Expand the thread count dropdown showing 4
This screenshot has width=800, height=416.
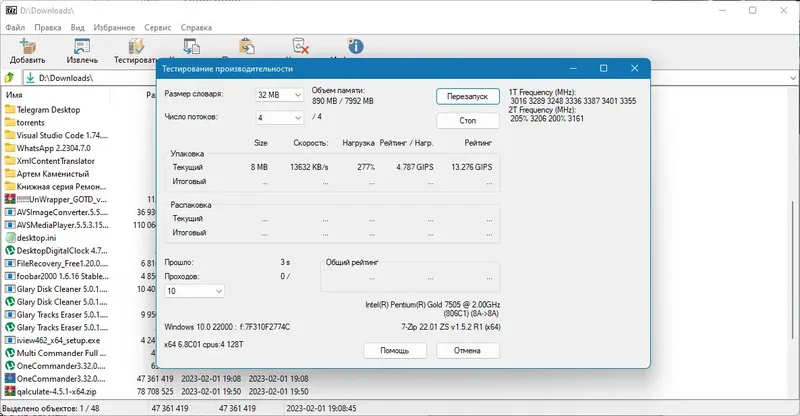279,118
